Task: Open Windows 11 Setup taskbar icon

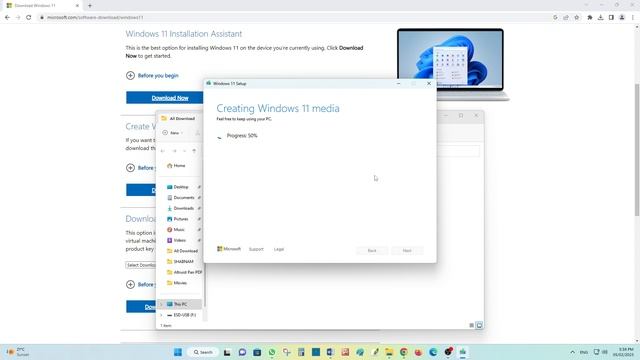Action: coord(463,352)
